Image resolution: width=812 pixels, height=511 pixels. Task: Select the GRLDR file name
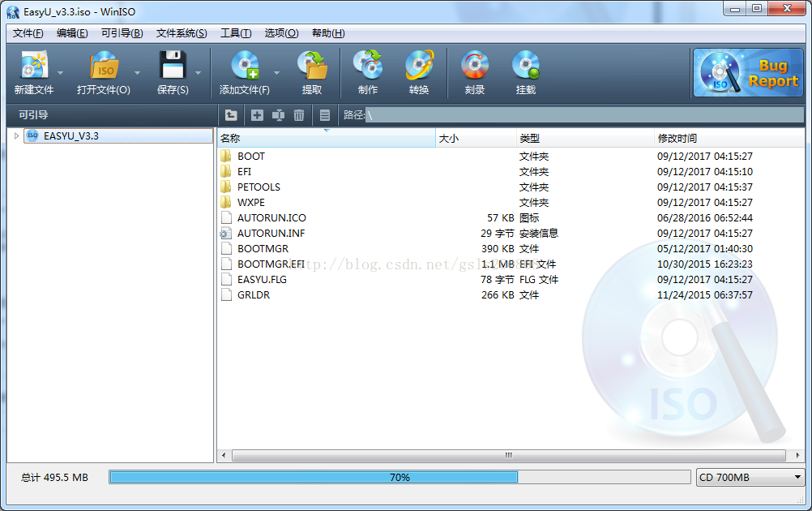[x=253, y=295]
